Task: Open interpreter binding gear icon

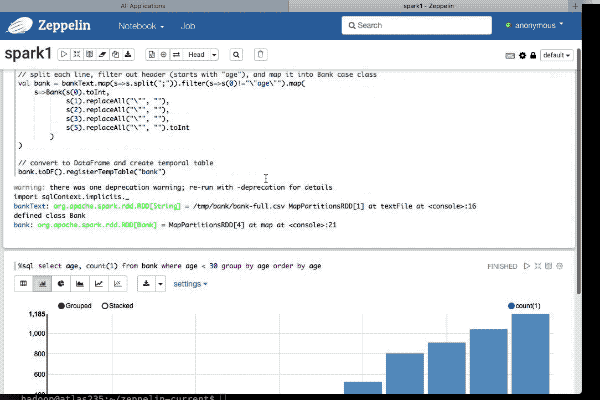Action: coord(522,56)
